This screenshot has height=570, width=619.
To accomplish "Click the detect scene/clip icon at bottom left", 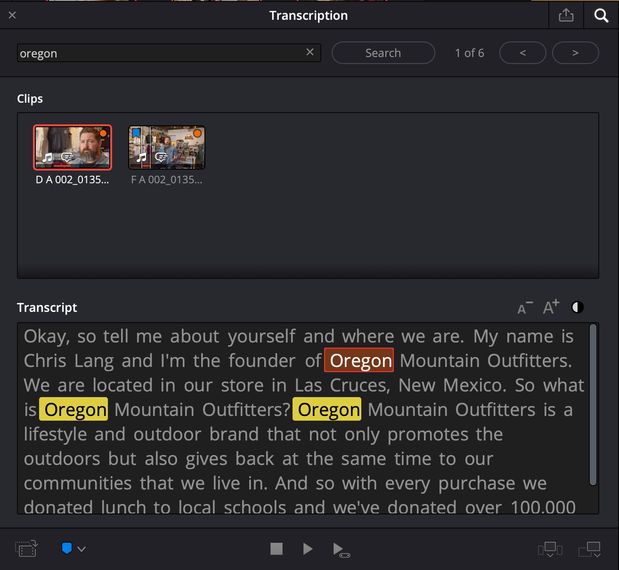I will click(26, 549).
